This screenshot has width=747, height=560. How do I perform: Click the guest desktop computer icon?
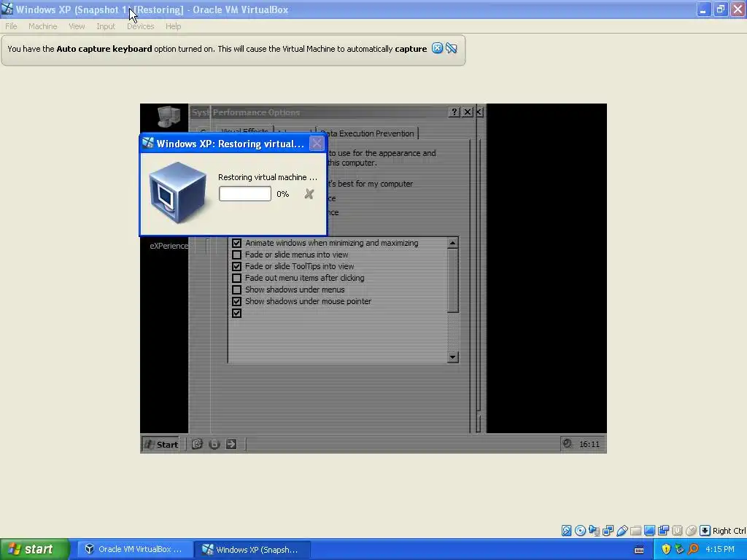[x=169, y=116]
